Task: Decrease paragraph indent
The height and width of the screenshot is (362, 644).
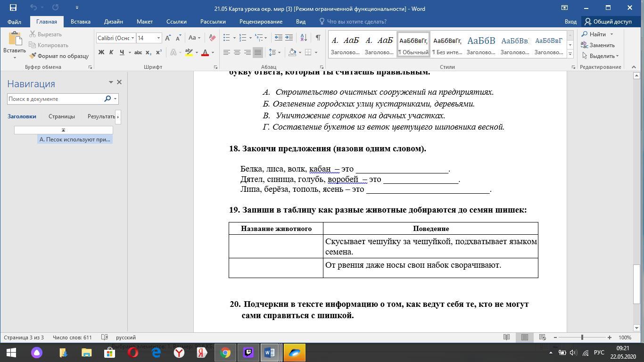Action: [279, 38]
